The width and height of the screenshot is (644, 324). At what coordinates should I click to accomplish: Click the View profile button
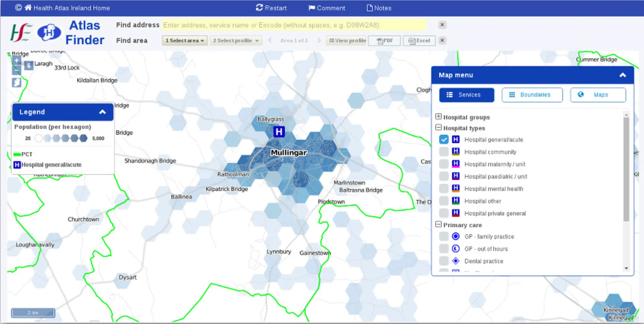pos(347,41)
